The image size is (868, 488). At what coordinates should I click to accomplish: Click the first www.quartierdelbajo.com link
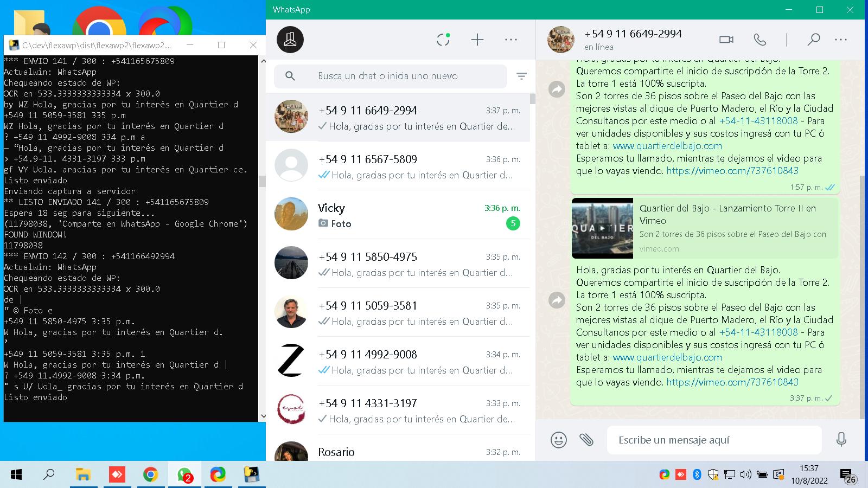point(667,146)
